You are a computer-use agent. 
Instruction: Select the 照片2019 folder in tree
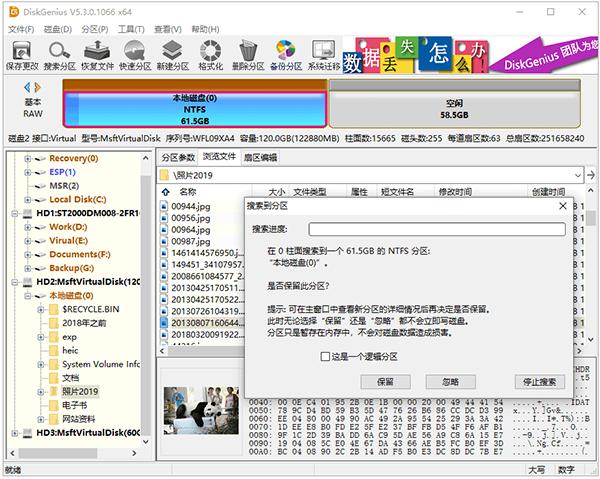tap(80, 391)
